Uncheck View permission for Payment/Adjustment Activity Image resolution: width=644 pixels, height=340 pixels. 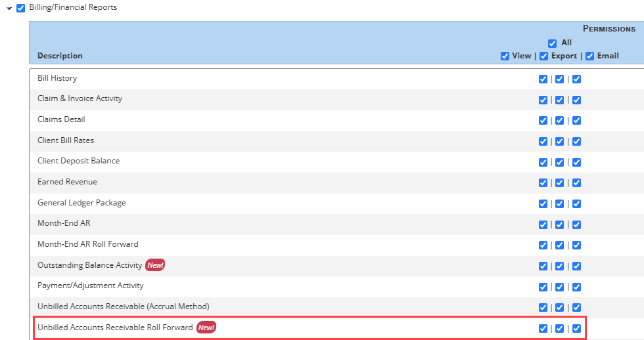click(x=543, y=287)
